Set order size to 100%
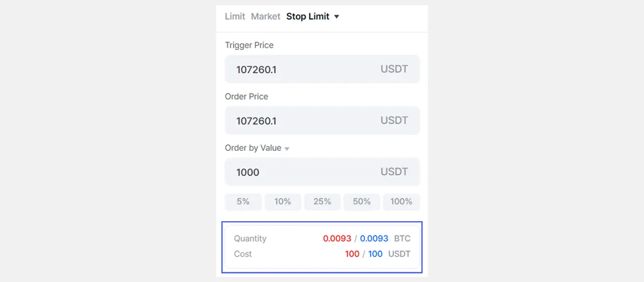This screenshot has height=282, width=644. click(401, 202)
